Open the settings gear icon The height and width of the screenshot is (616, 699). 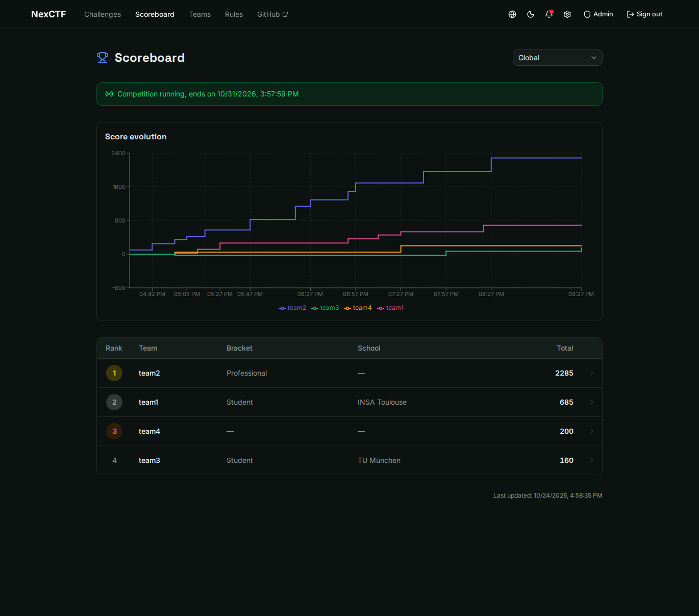(567, 14)
